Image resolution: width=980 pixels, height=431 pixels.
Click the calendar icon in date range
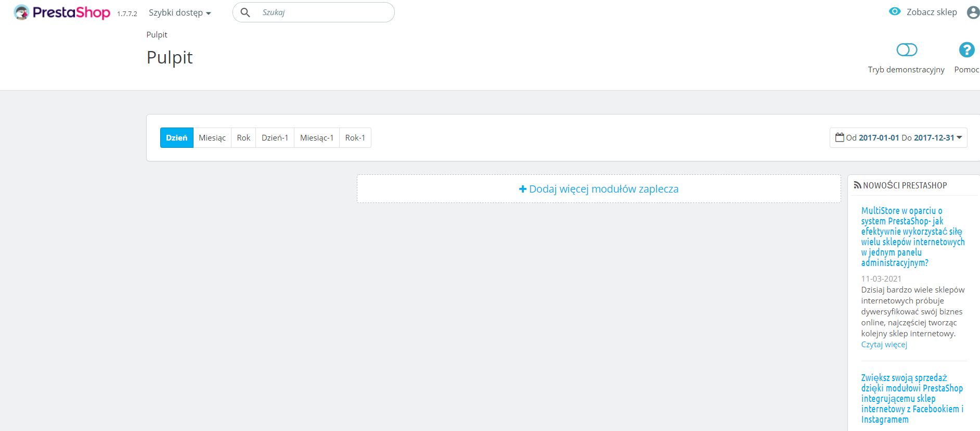840,137
